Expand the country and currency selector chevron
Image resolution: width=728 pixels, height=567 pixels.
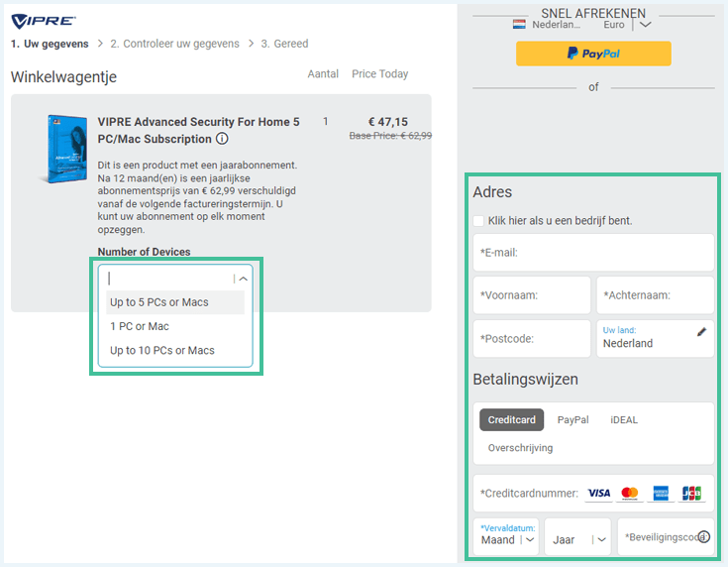point(646,24)
